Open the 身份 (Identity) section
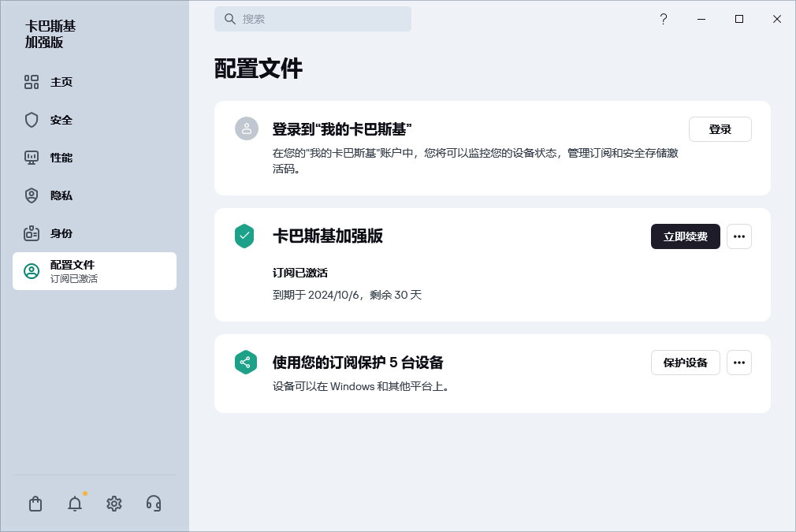 click(x=55, y=233)
